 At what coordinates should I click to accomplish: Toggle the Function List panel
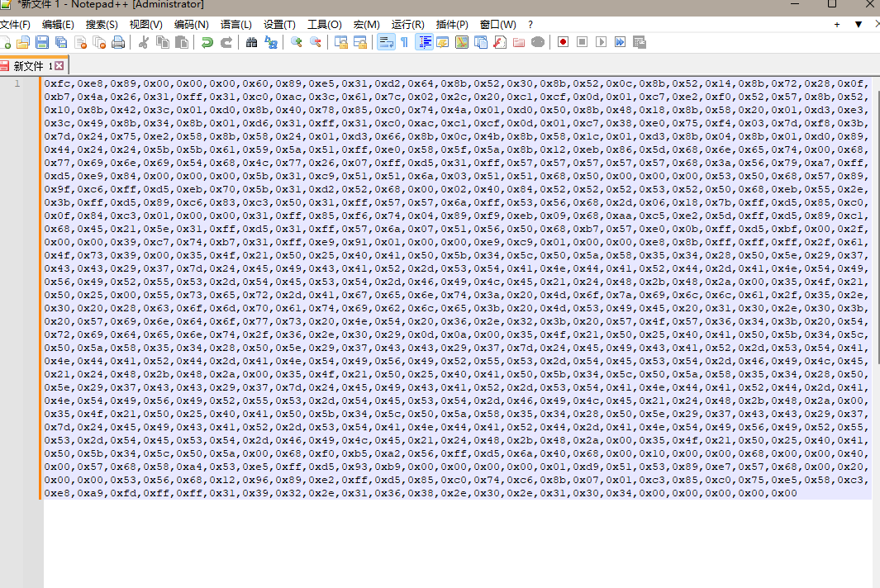[500, 42]
